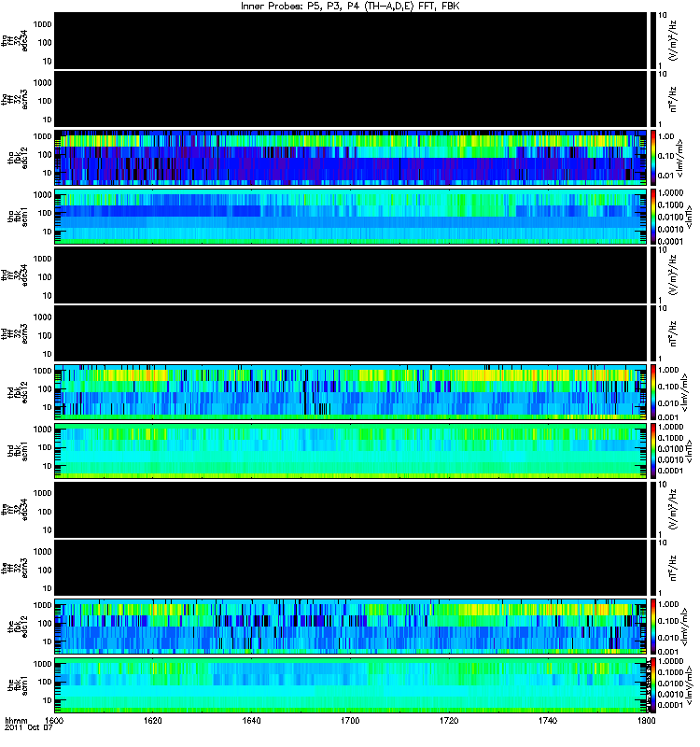Click the '<|mV/m|>' unit label of thd fbk edc12
The image size is (700, 747).
tap(685, 392)
